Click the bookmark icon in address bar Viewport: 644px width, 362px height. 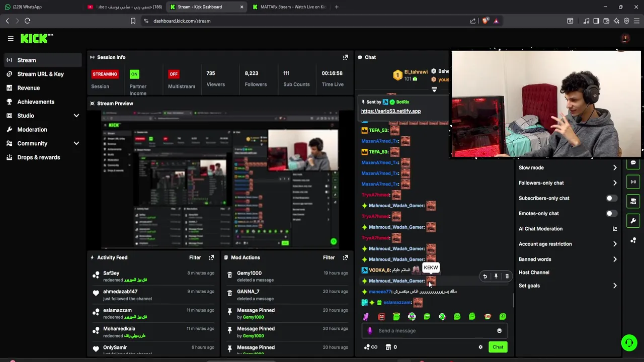click(x=133, y=21)
